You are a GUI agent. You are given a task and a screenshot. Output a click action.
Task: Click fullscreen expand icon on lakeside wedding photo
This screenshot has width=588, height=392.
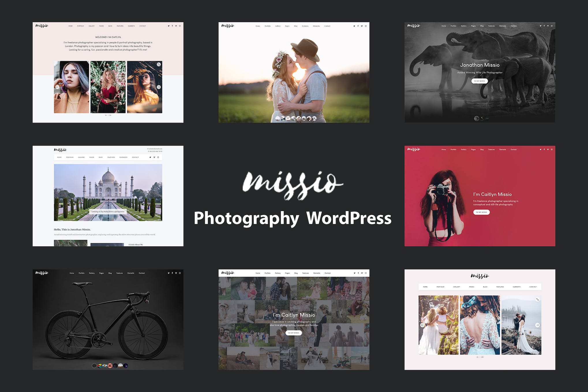pyautogui.click(x=537, y=300)
